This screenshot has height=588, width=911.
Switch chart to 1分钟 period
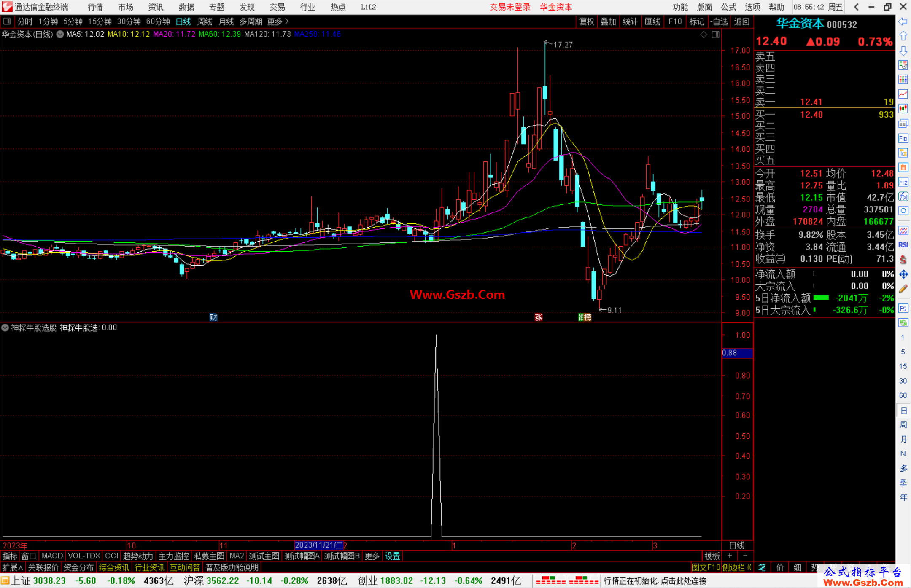tap(48, 21)
